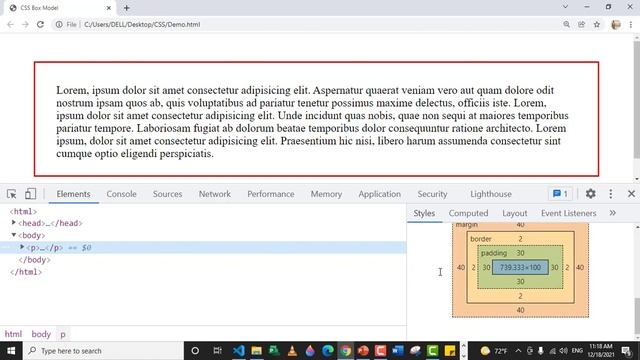
Task: Click the margin bottom value 40
Action: (520, 310)
